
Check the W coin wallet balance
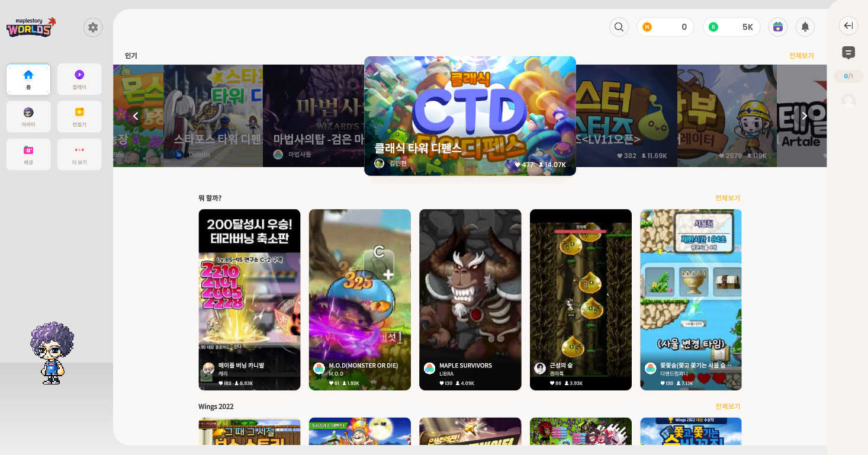(x=665, y=27)
